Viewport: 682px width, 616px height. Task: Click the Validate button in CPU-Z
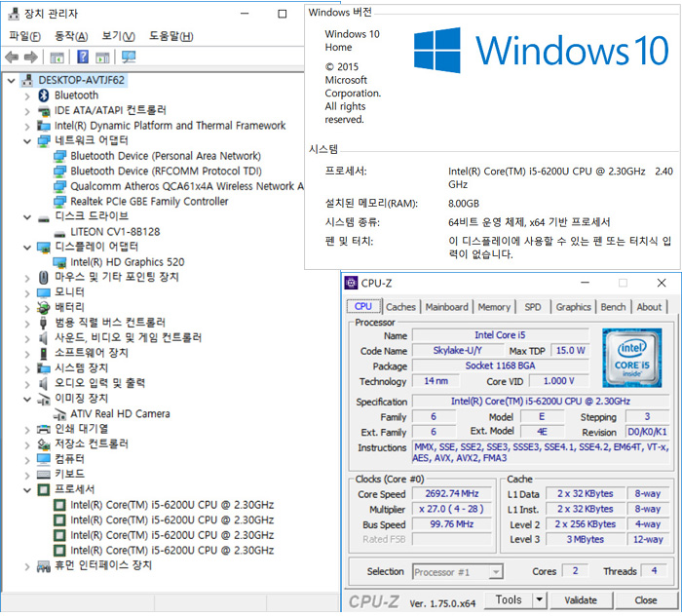(x=581, y=600)
